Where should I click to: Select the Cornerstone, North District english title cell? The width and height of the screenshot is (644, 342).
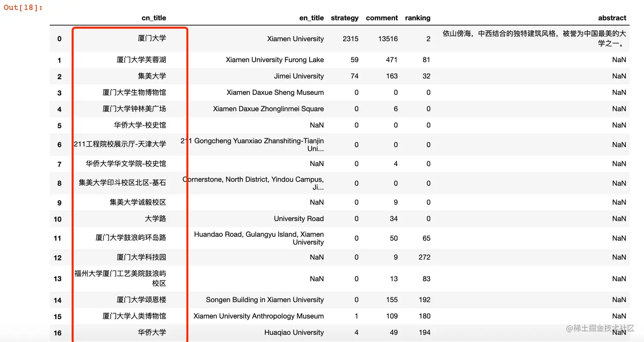[x=253, y=183]
